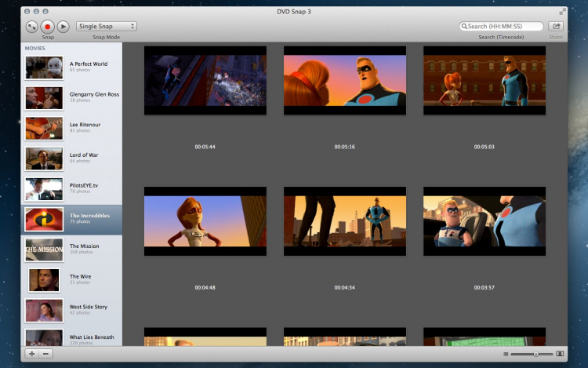
Task: Click the play button in the toolbar
Action: click(64, 27)
